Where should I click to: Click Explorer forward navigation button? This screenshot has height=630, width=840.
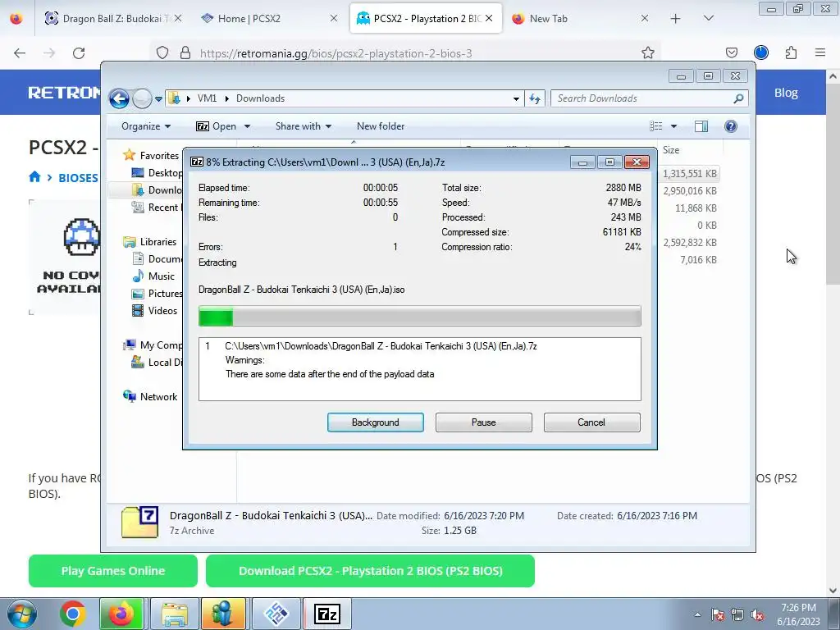[142, 98]
